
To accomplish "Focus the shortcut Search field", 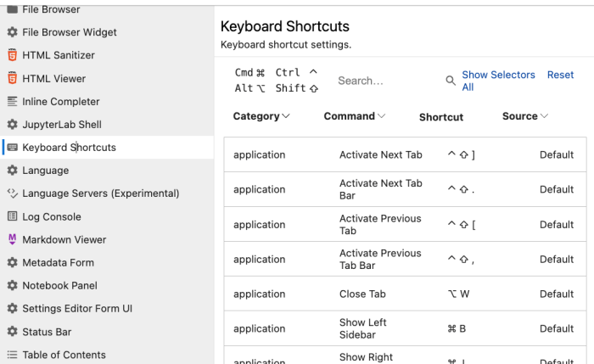I will [386, 81].
